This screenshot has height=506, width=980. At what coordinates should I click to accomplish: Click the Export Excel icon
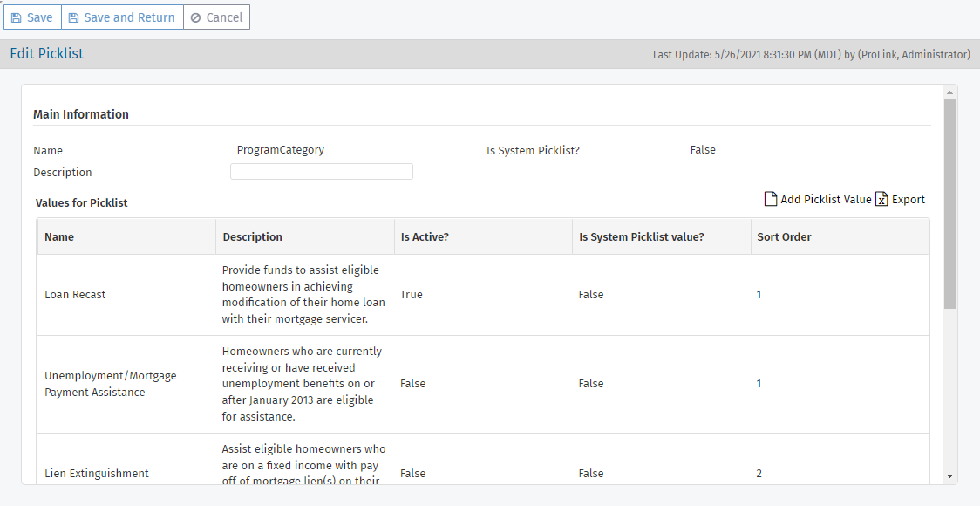(881, 199)
